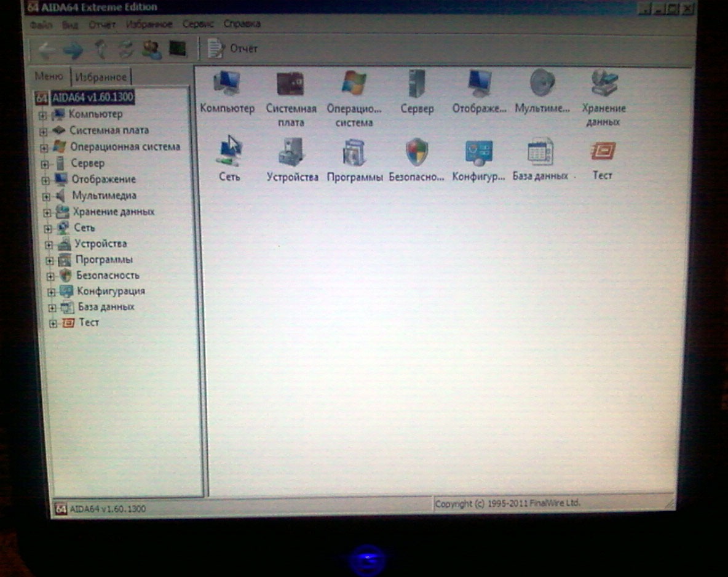Expand the Отображение tree node
The width and height of the screenshot is (728, 577).
45,181
